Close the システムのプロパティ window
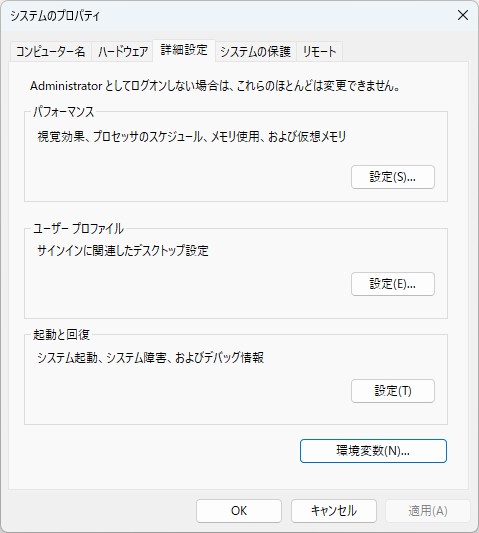This screenshot has width=479, height=533. click(x=463, y=15)
